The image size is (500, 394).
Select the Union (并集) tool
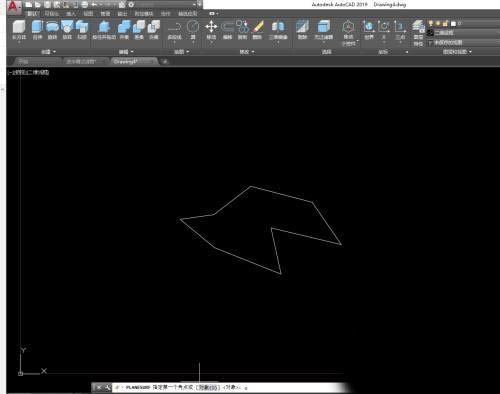[x=124, y=30]
